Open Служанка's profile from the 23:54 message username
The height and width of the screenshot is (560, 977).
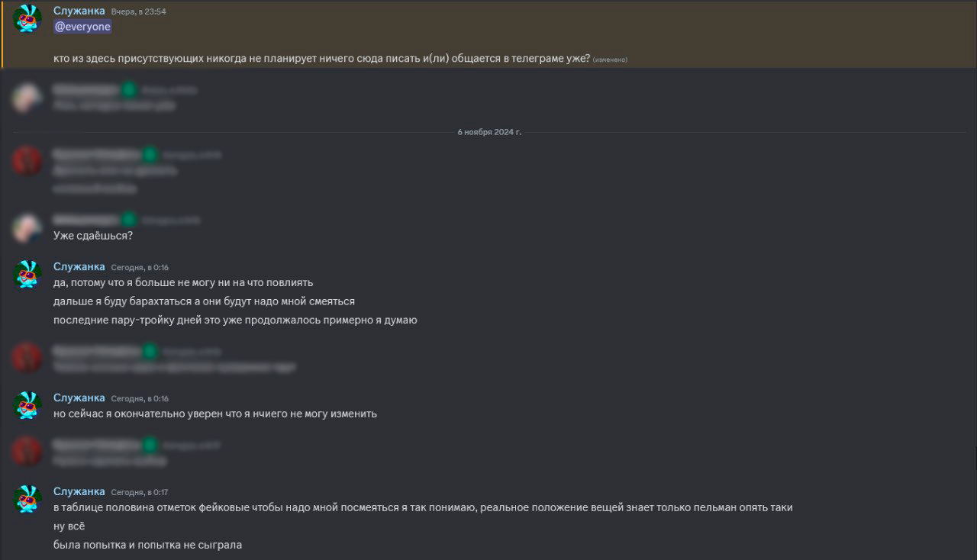79,11
